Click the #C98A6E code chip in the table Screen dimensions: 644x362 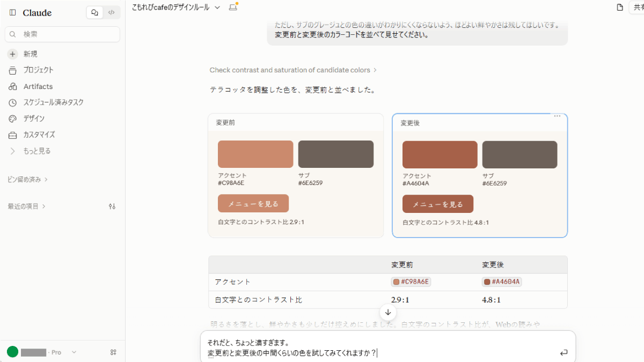[412, 282]
